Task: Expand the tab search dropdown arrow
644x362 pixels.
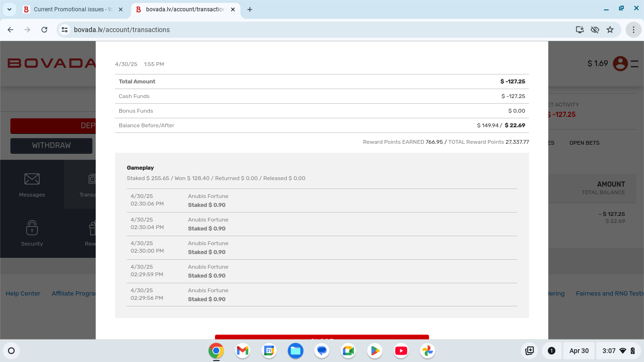Action: click(9, 9)
